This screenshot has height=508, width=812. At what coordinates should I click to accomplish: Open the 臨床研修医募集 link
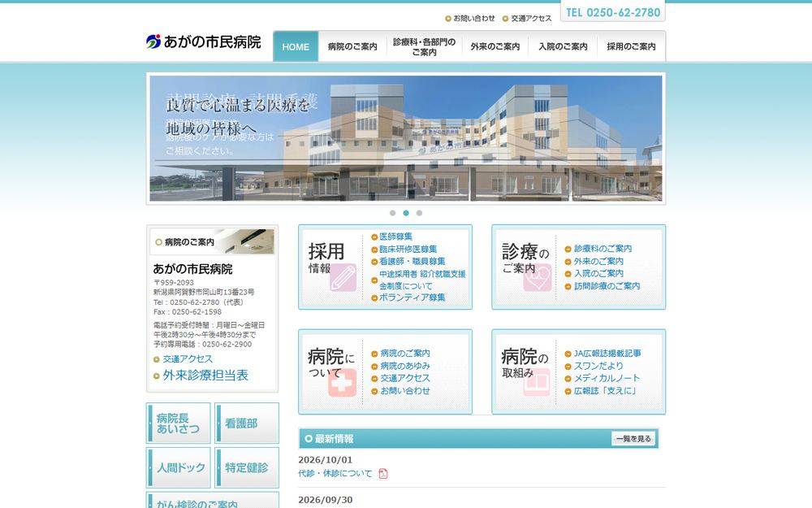pos(408,250)
